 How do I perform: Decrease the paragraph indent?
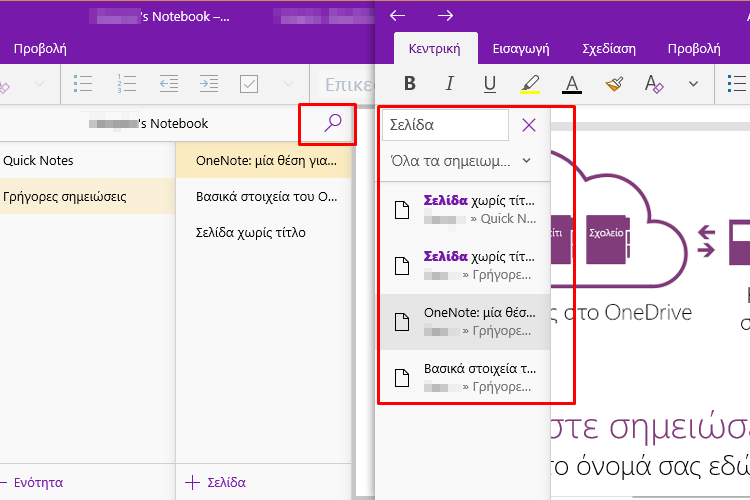169,84
